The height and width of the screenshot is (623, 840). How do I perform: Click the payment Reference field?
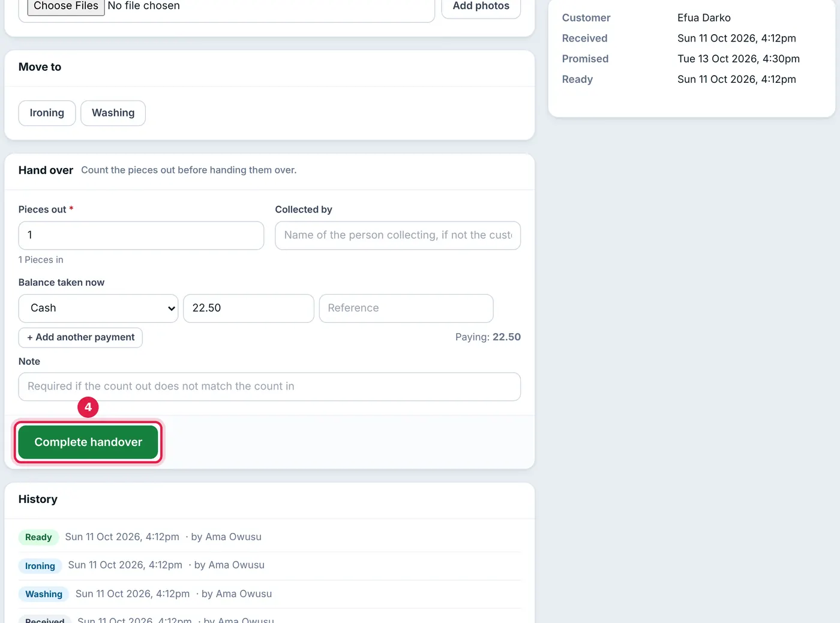tap(406, 308)
